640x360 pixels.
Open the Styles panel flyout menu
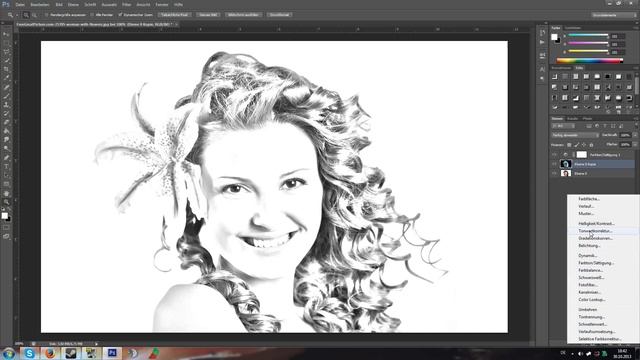[x=636, y=68]
